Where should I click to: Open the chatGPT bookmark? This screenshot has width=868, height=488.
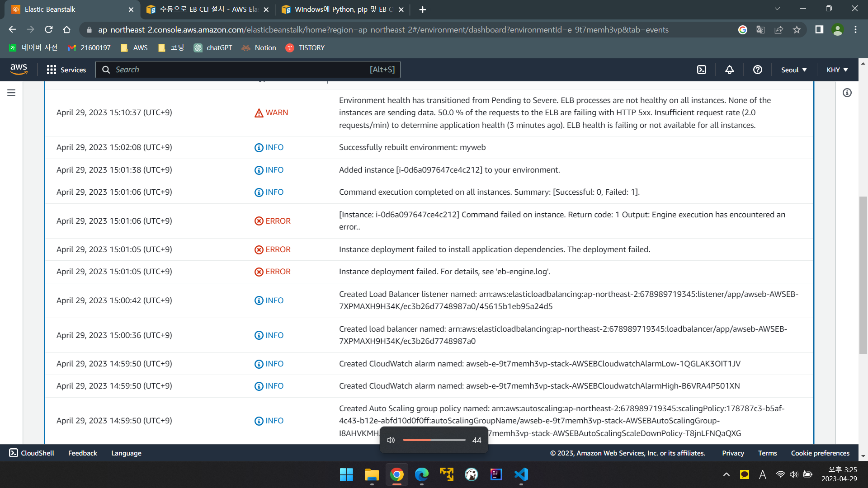point(213,47)
